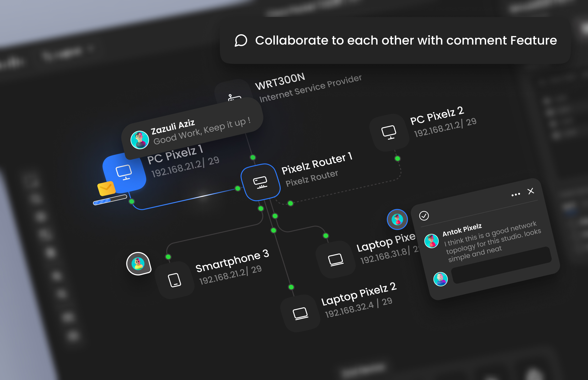The width and height of the screenshot is (588, 380).
Task: Toggle the resolve checkmark in the comment panel
Action: 424,216
